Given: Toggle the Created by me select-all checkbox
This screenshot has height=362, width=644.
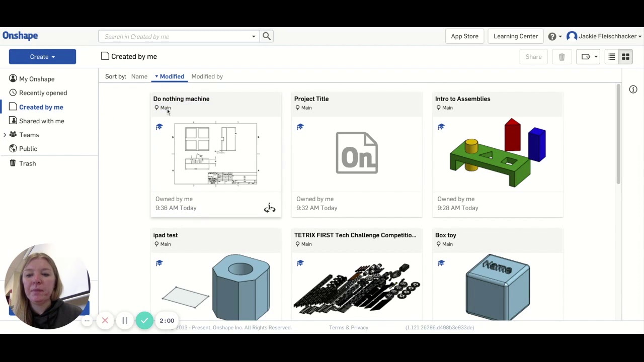Looking at the screenshot, I should click(x=105, y=56).
